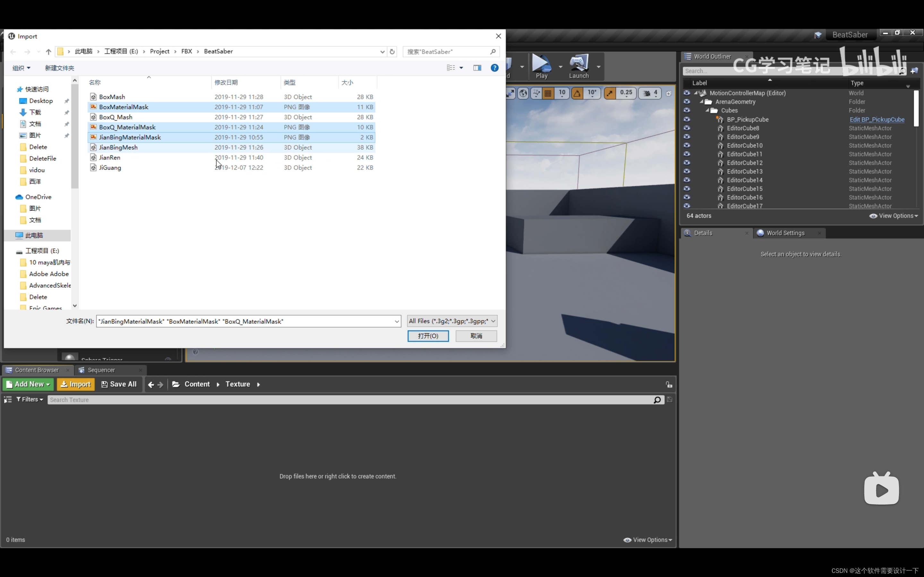Click the Launch button in Unreal toolbar
The image size is (924, 577).
tap(579, 66)
